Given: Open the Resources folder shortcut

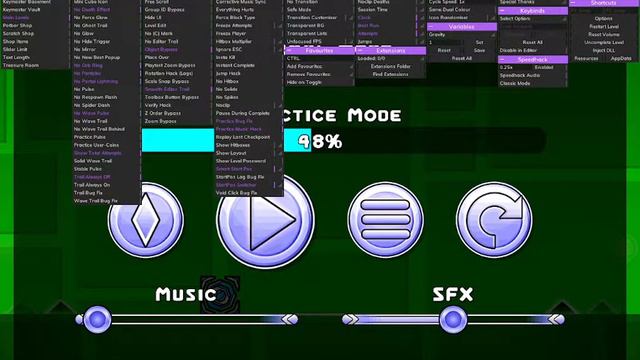Looking at the screenshot, I should [587, 58].
